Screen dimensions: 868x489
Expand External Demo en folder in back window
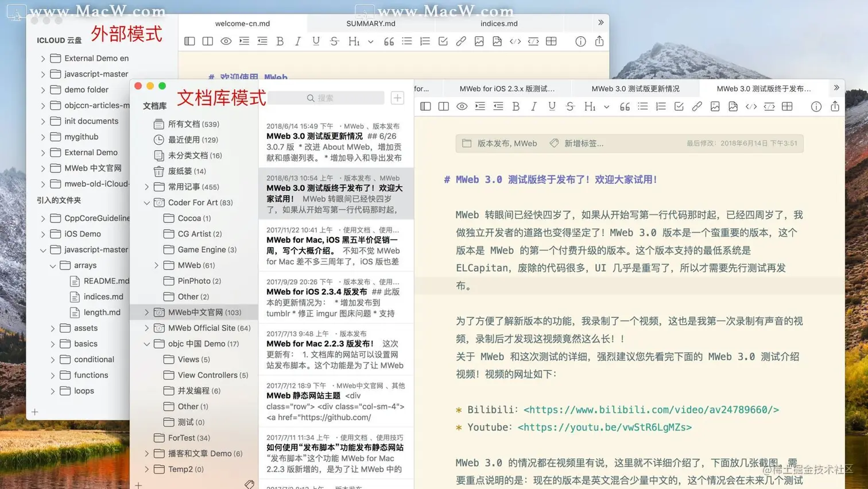[x=42, y=59]
